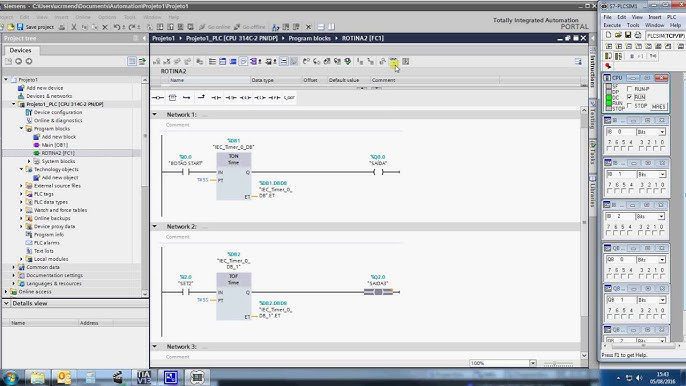
Task: Insert a normally open contact from favorites
Action: point(158,98)
